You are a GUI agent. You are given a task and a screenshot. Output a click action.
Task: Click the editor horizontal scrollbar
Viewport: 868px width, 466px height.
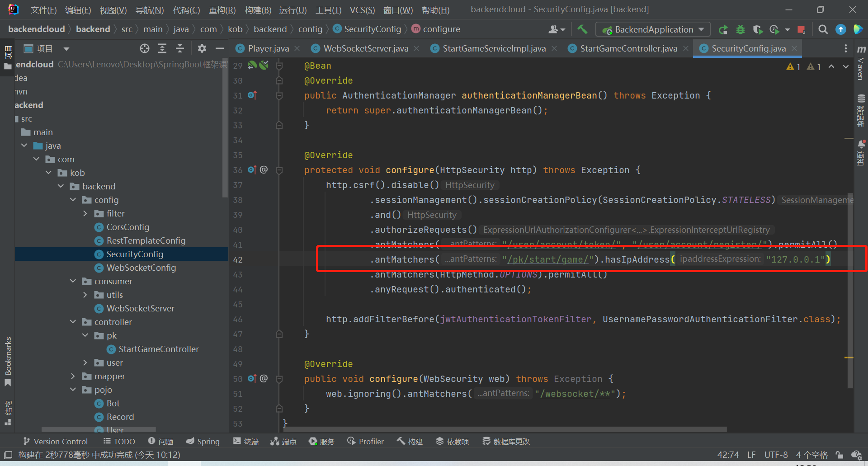(504, 429)
